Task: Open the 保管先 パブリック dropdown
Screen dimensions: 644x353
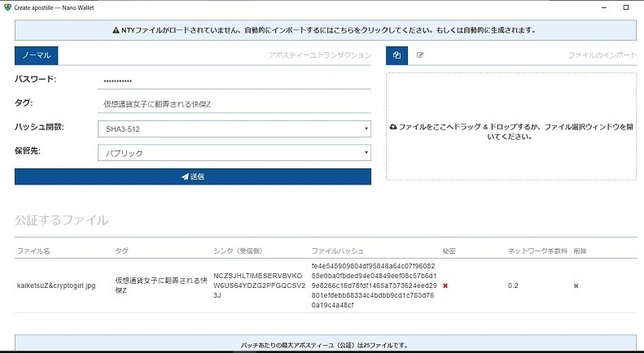Action: (234, 153)
